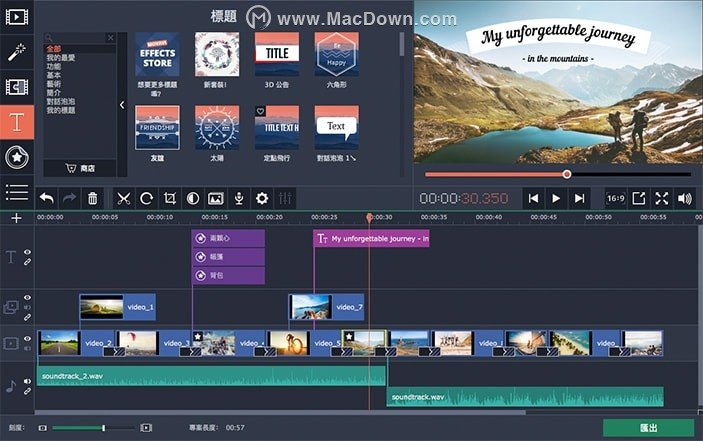This screenshot has width=703, height=441.
Task: Zoom in timeline with large frame icon
Action: coord(146,428)
